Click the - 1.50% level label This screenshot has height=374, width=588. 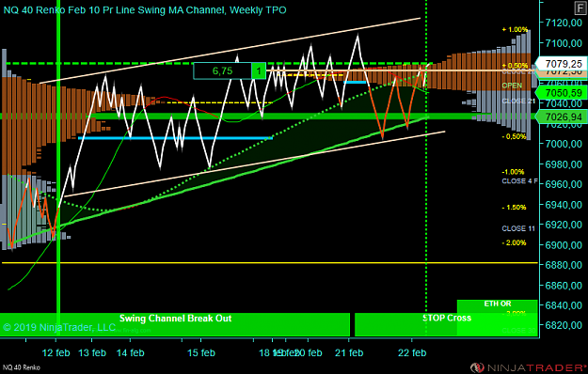[514, 208]
